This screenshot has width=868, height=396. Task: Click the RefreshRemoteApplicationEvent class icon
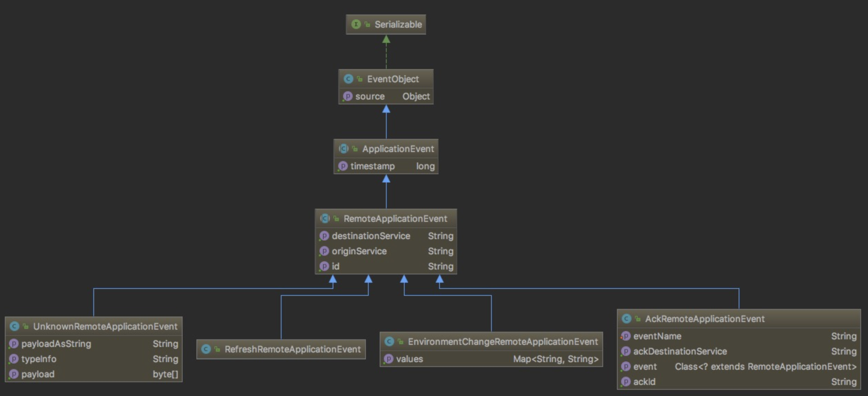(x=206, y=349)
